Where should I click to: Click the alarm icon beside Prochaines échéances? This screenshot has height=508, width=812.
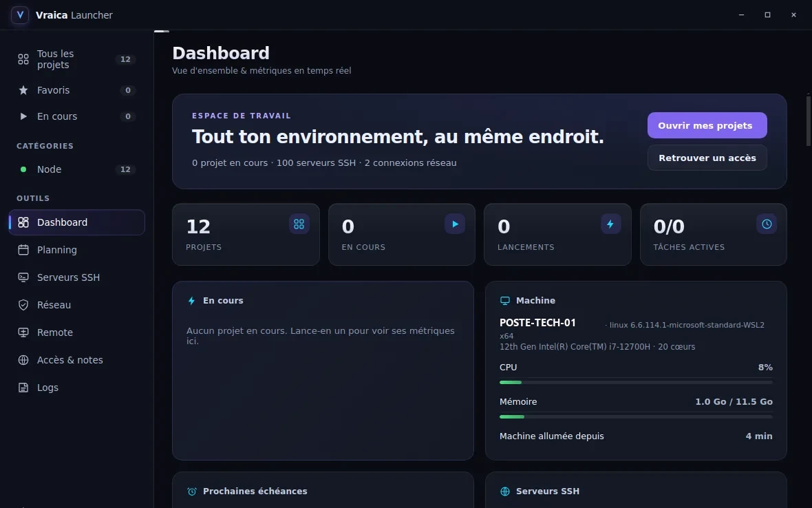click(x=191, y=491)
